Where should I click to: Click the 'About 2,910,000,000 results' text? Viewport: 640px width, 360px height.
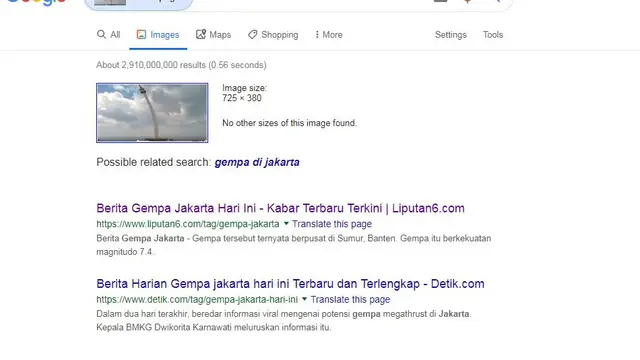181,65
